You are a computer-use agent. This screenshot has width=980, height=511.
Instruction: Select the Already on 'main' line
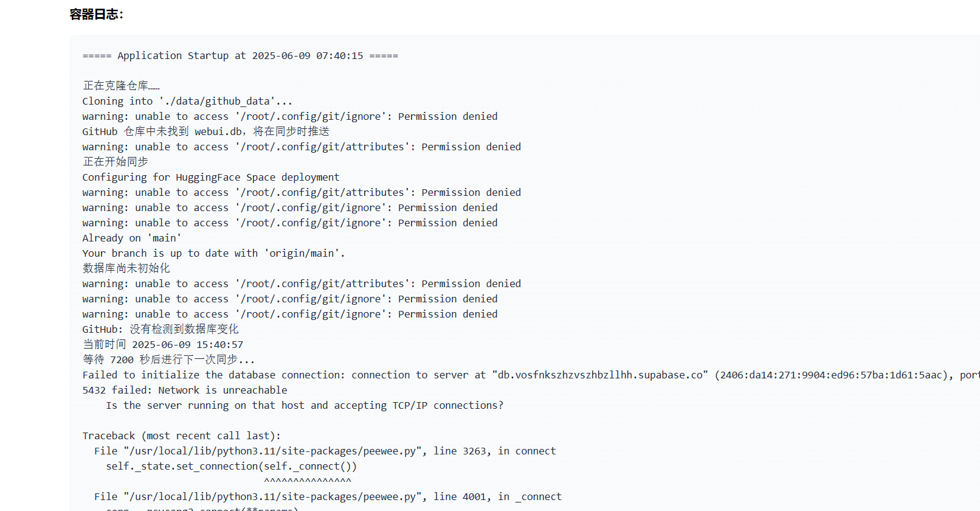[132, 238]
